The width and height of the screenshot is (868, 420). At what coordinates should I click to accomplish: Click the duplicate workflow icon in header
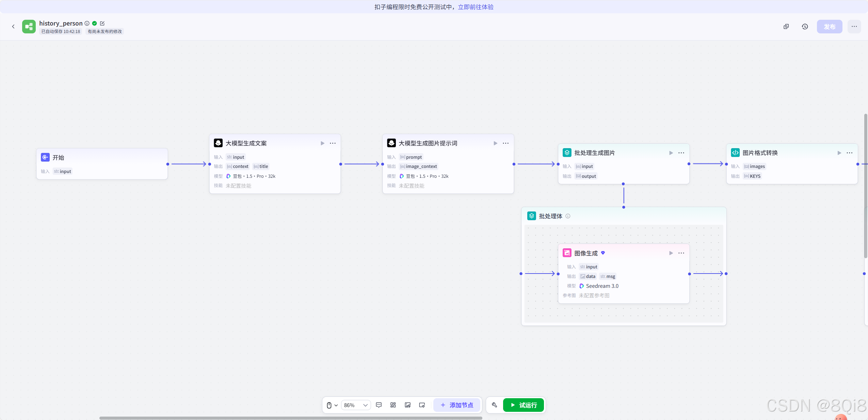pyautogui.click(x=786, y=27)
